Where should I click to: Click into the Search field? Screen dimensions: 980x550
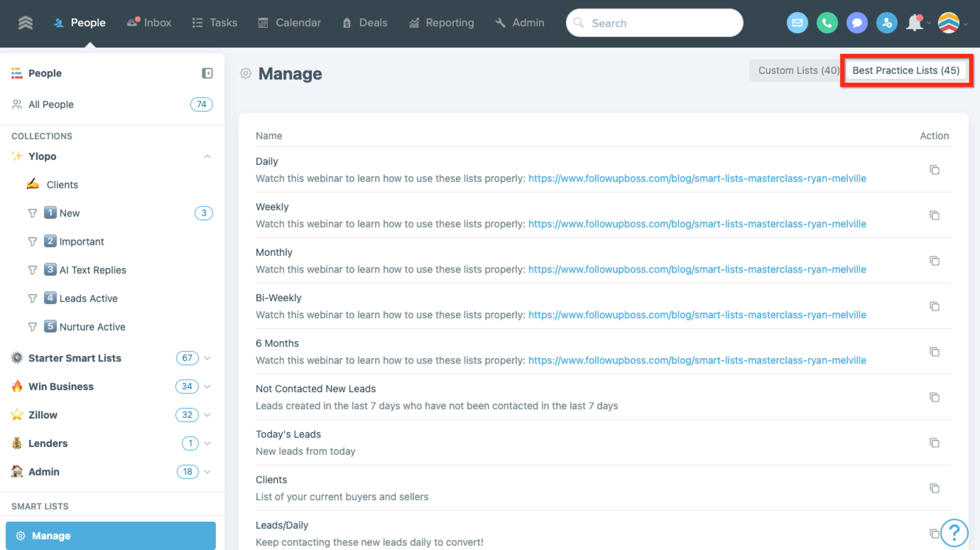pos(654,23)
